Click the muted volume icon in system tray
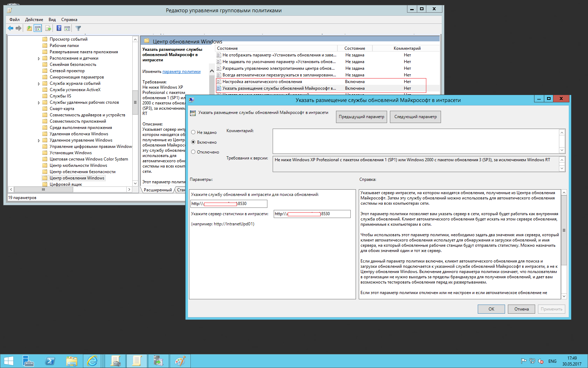588x368 pixels. (x=541, y=361)
